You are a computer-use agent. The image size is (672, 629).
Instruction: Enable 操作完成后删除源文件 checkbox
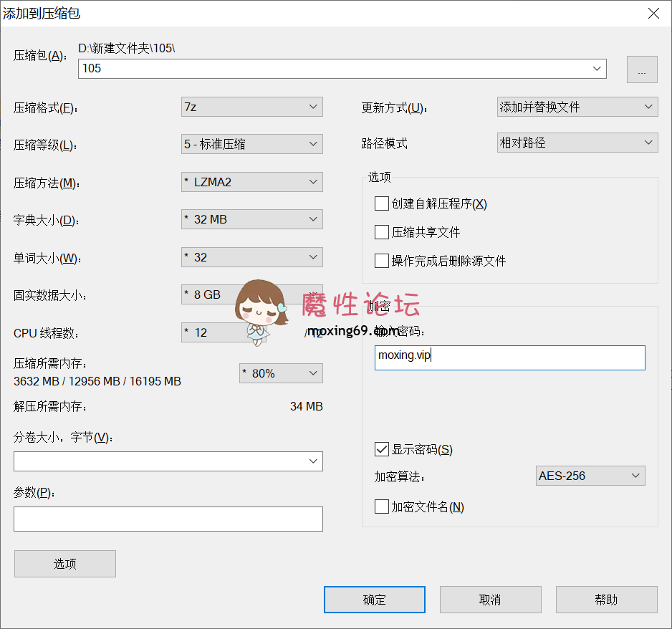tap(382, 260)
